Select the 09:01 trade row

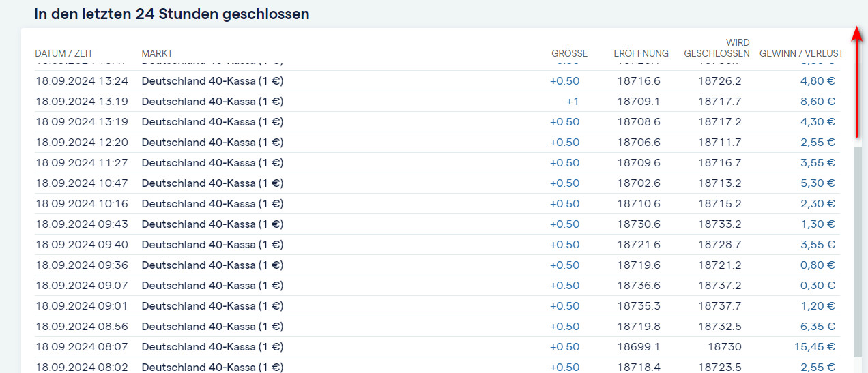(x=212, y=306)
